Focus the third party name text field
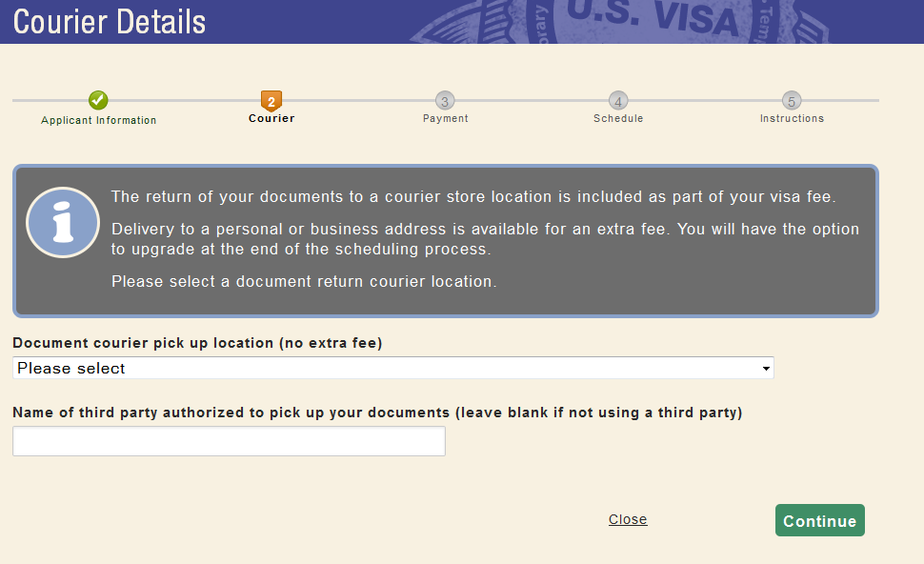The image size is (924, 564). coord(229,441)
